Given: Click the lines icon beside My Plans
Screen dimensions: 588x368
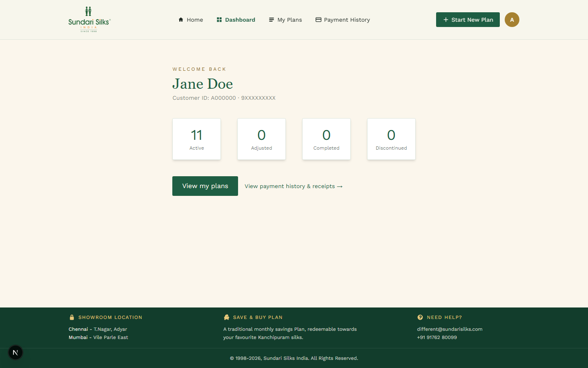Looking at the screenshot, I should (272, 20).
